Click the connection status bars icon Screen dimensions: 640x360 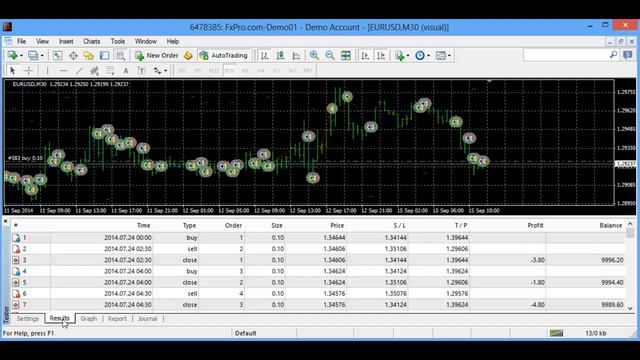556,333
